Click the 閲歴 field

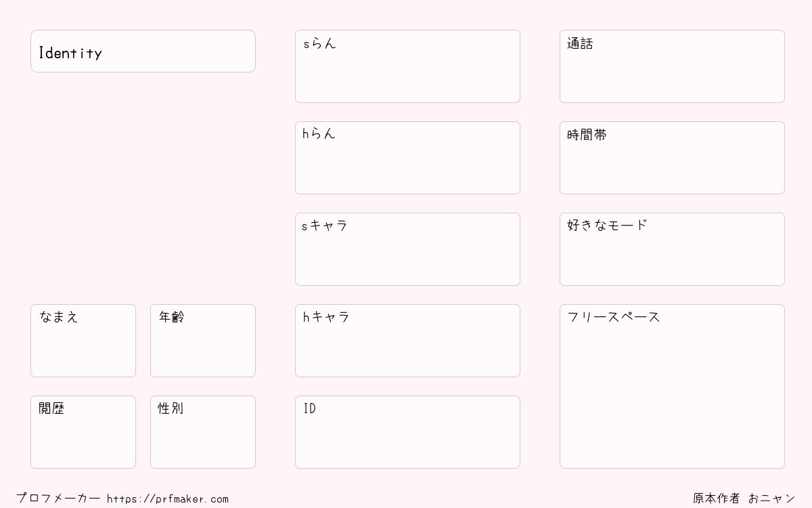pyautogui.click(x=83, y=432)
